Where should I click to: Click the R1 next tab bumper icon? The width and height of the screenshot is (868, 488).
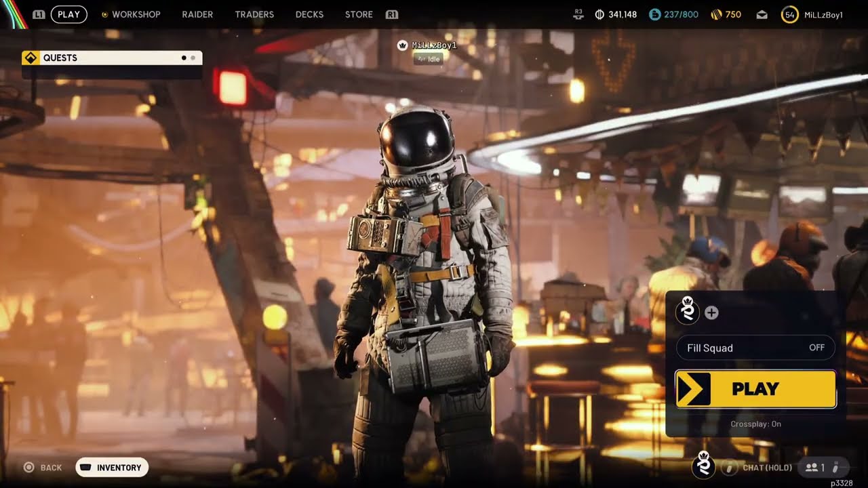391,14
